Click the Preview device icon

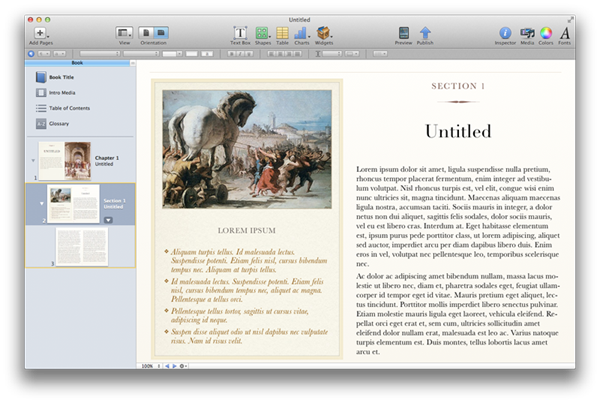[404, 33]
